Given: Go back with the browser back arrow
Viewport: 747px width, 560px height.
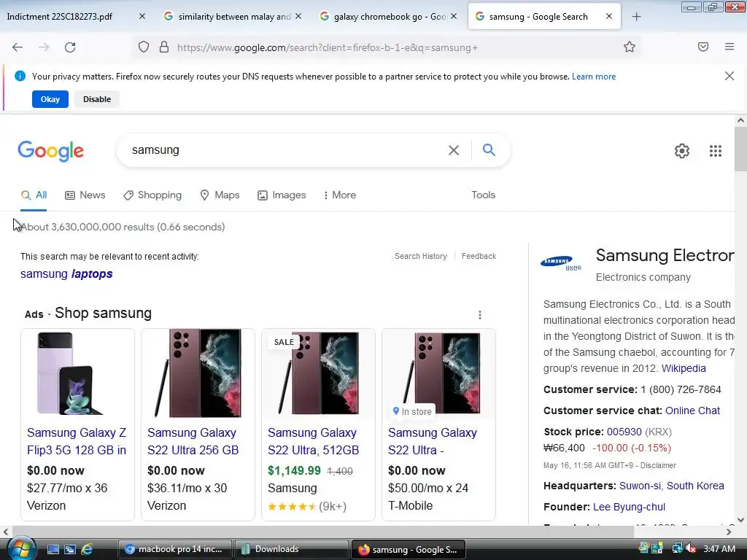Looking at the screenshot, I should [18, 47].
